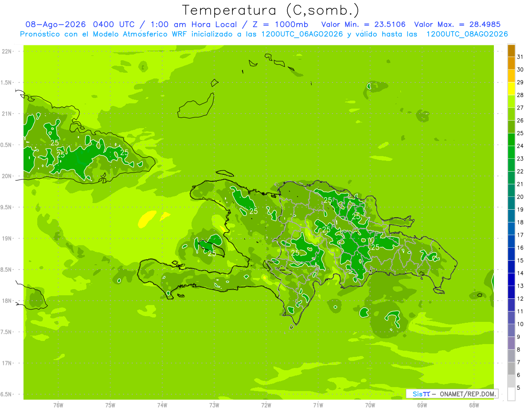Viewport: 532px width, 411px height.
Task: Click the "74W" longitude axis label
Action: [162, 405]
